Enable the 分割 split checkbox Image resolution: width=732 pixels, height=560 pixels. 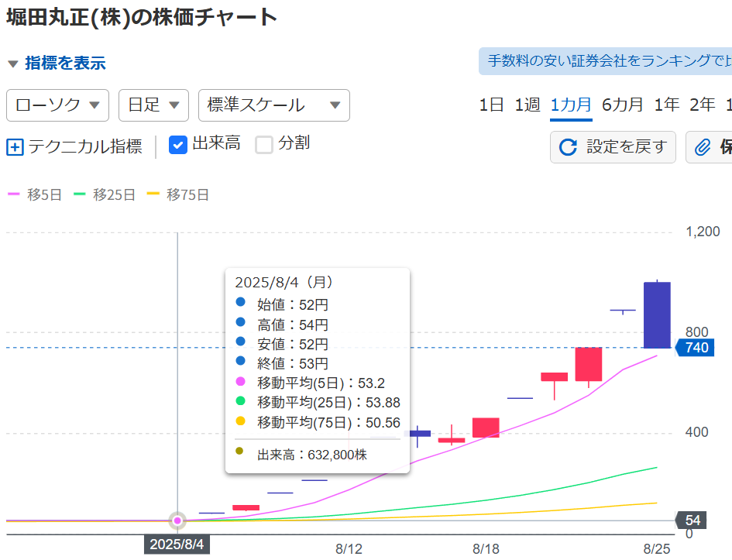265,144
